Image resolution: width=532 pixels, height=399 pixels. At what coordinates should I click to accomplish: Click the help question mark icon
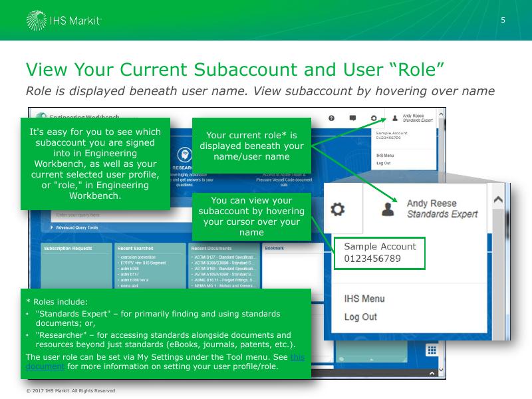tap(331, 118)
